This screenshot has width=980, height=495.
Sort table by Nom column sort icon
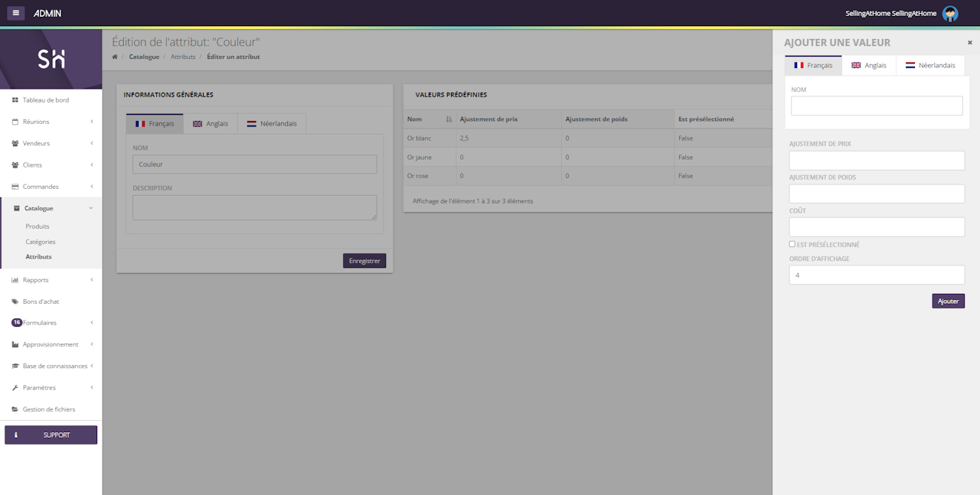pyautogui.click(x=449, y=119)
